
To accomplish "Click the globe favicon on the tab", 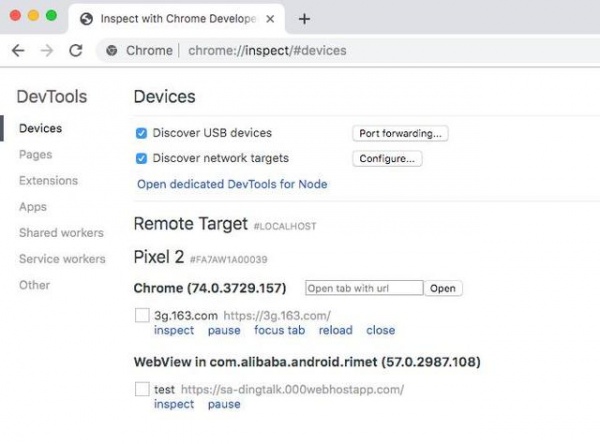I will [86, 19].
